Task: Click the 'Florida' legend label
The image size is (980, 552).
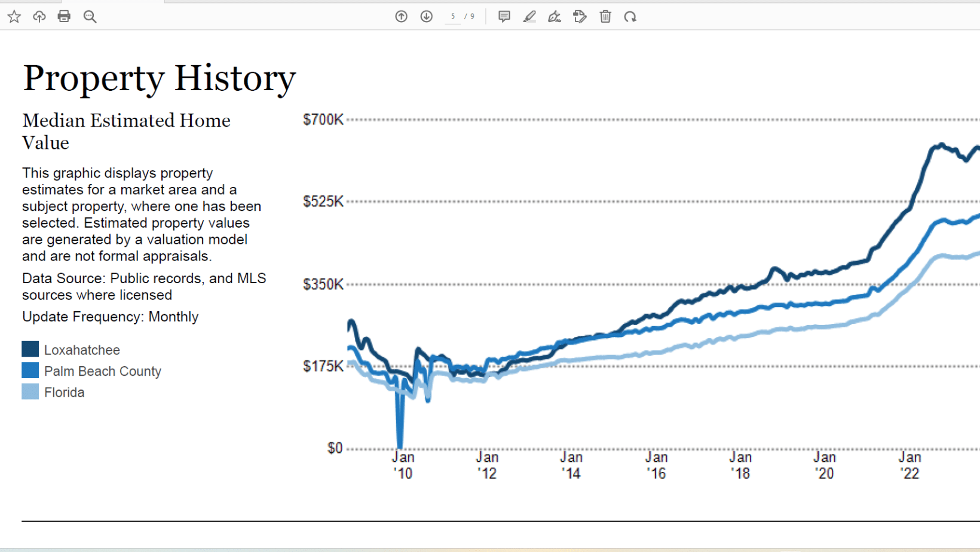Action: coord(65,392)
